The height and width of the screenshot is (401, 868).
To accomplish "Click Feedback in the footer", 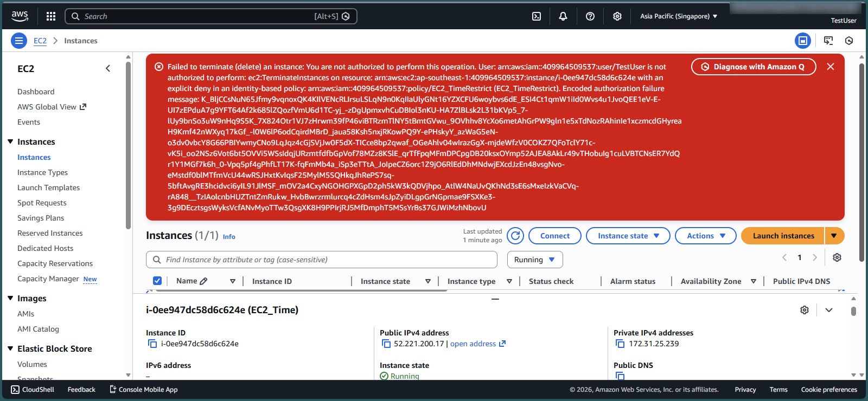I will 81,390.
